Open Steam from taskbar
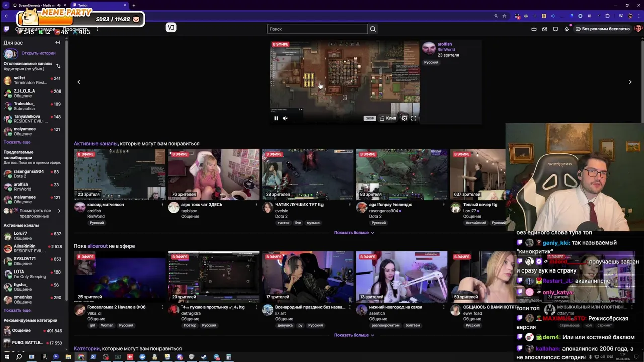 tap(204, 357)
